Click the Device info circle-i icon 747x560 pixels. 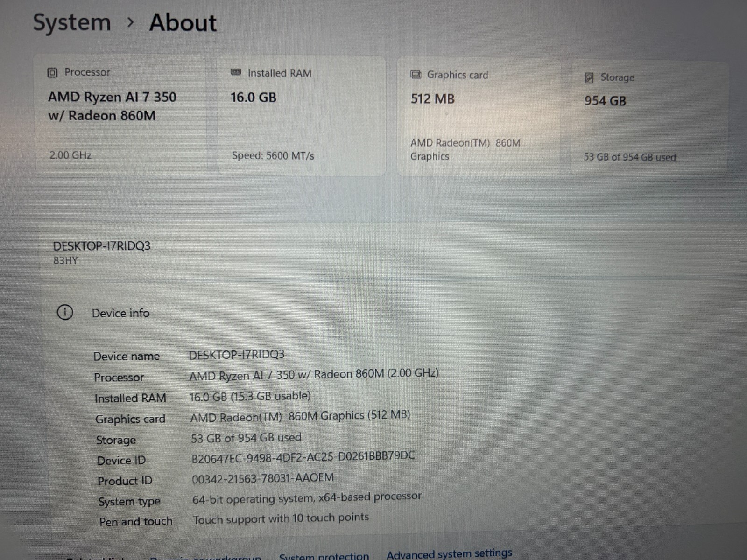[x=65, y=312]
